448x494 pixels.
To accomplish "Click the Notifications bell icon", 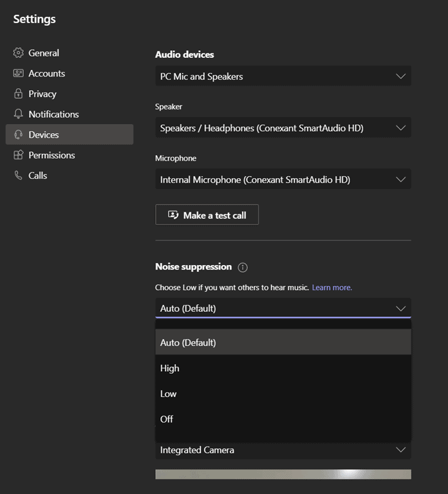I will tap(18, 114).
